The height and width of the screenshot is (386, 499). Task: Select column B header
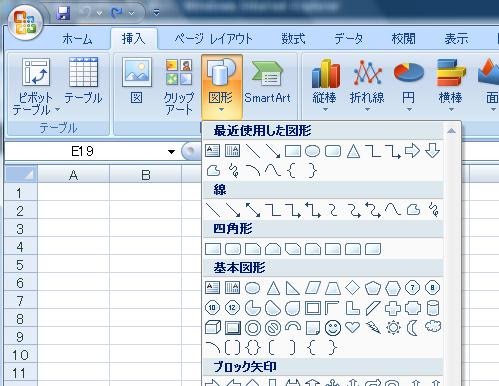coord(146,175)
